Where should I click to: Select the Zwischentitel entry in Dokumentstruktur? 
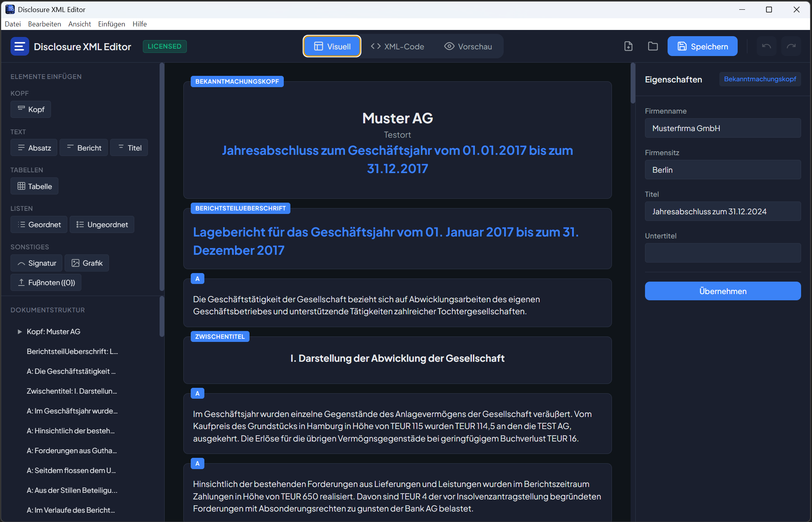(72, 391)
